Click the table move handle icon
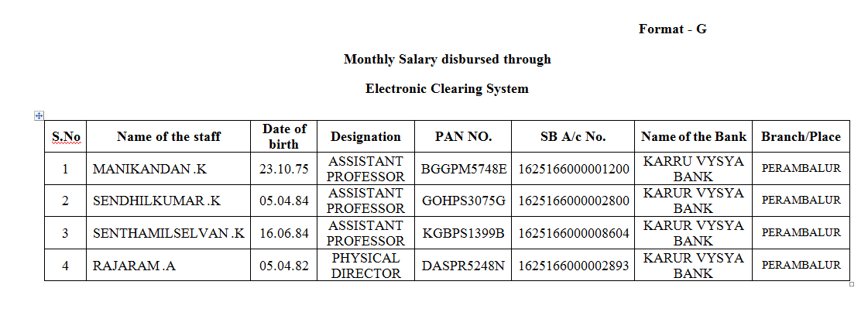This screenshot has height=326, width=868. click(x=38, y=115)
